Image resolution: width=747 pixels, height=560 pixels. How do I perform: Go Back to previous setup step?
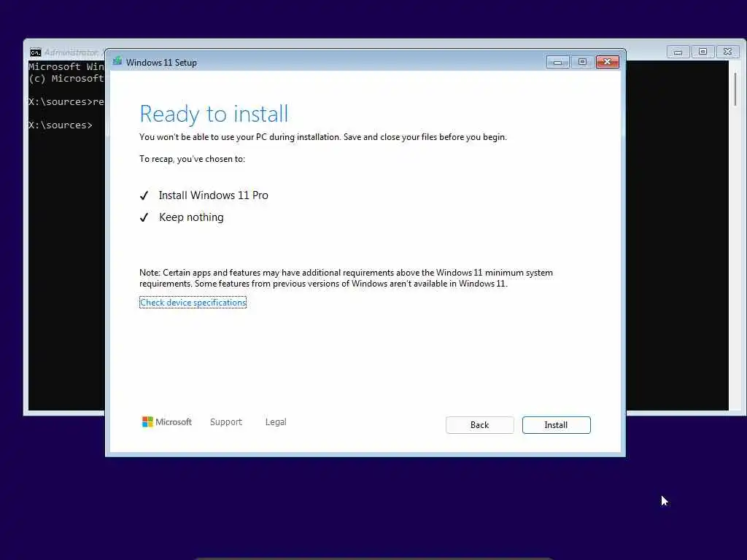[479, 425]
